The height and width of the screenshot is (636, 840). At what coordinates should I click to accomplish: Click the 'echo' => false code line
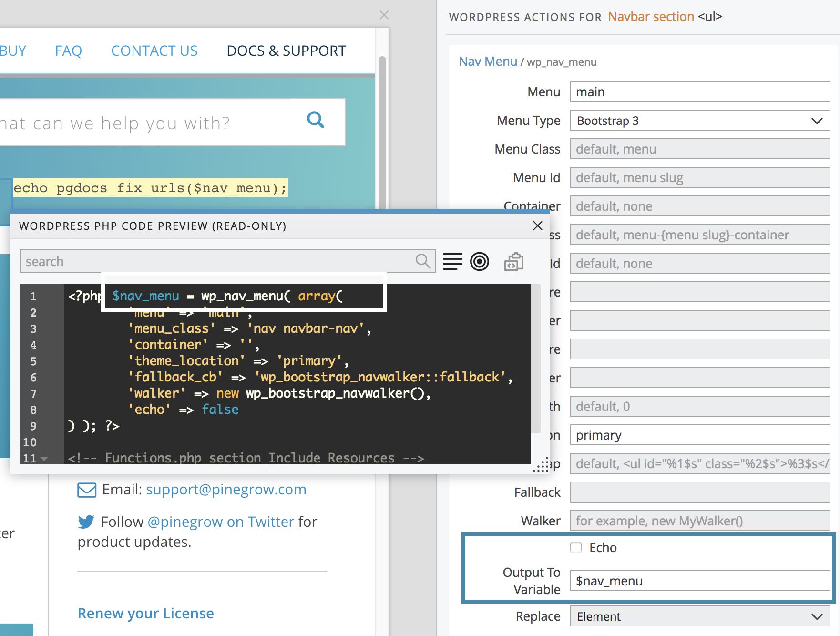183,410
